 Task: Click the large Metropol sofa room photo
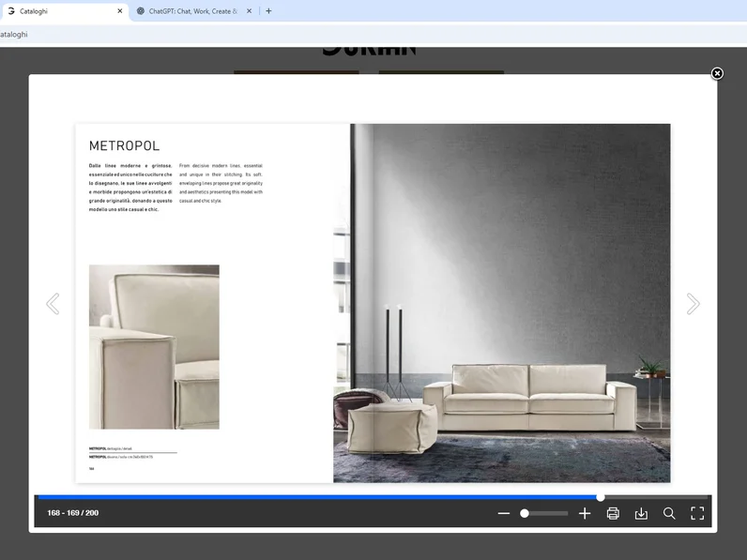pos(502,303)
